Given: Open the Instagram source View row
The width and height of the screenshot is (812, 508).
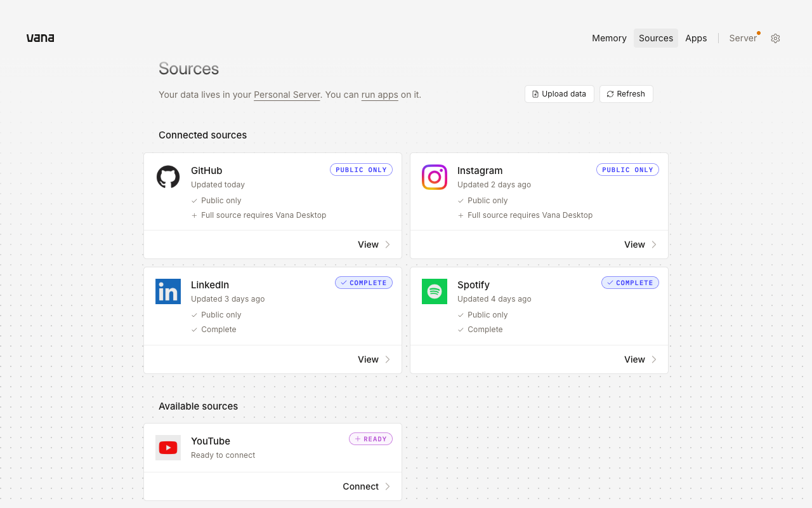Looking at the screenshot, I should pos(539,244).
